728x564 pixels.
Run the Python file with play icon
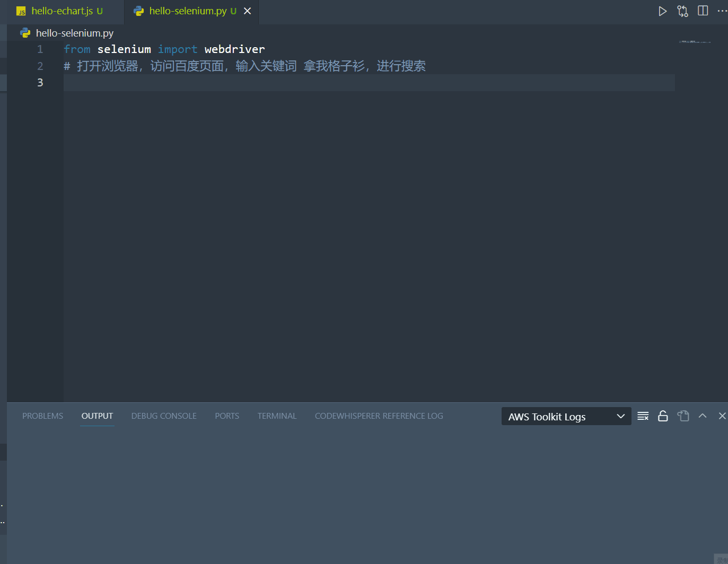click(x=662, y=11)
